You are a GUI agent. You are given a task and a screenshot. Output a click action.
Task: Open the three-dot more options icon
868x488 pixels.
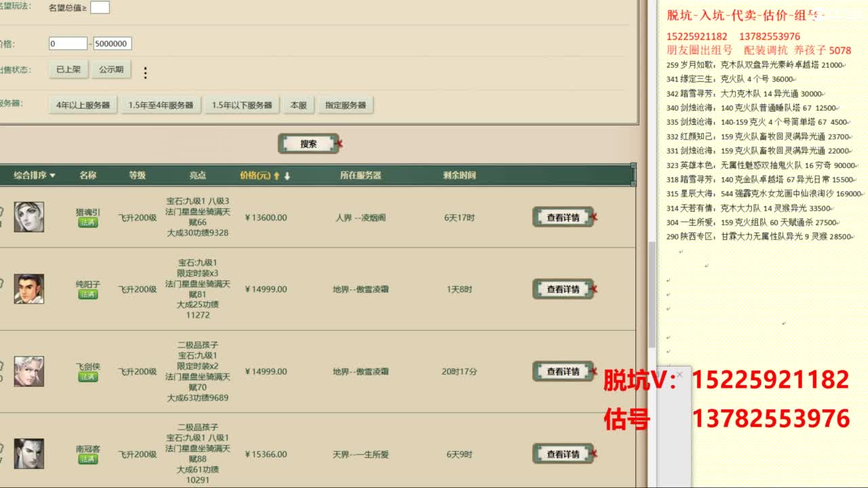click(x=145, y=73)
